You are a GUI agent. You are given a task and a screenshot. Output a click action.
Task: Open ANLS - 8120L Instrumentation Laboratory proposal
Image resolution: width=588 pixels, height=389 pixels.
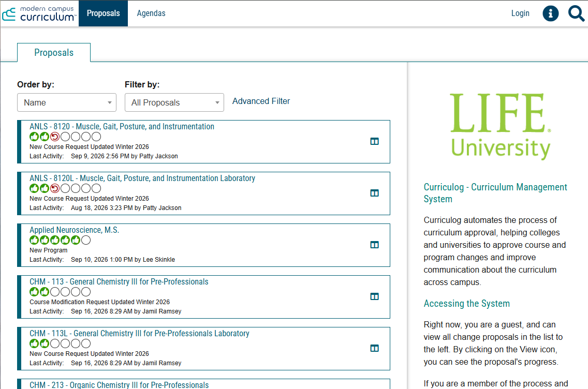[142, 178]
